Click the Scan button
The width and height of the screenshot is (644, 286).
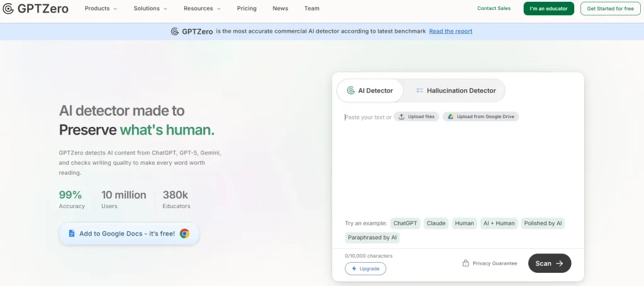click(x=550, y=263)
